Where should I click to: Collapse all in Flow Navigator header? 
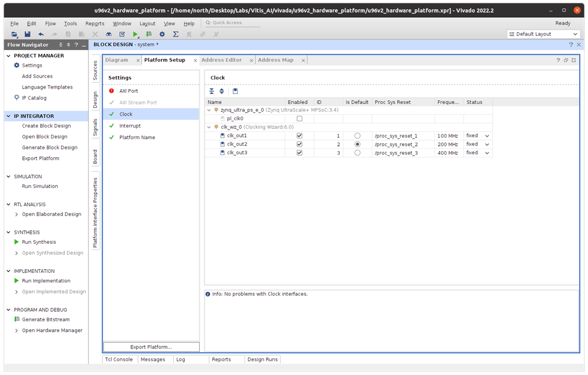click(61, 45)
